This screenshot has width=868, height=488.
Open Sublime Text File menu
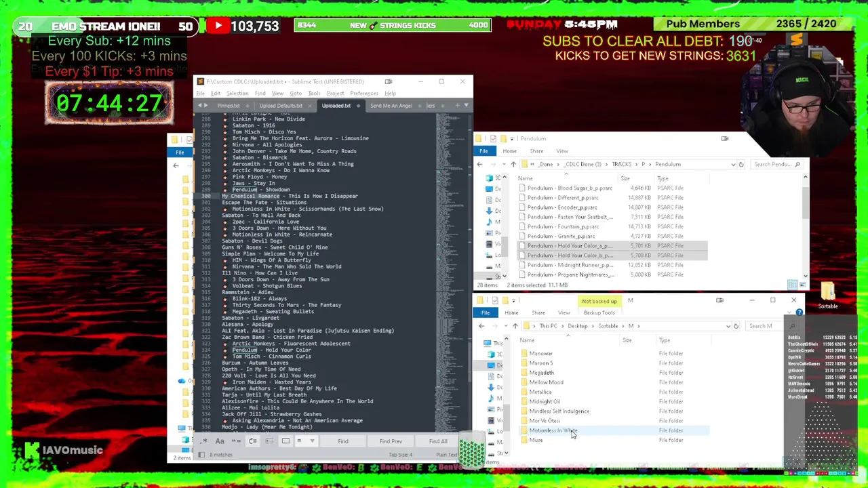[x=201, y=94]
